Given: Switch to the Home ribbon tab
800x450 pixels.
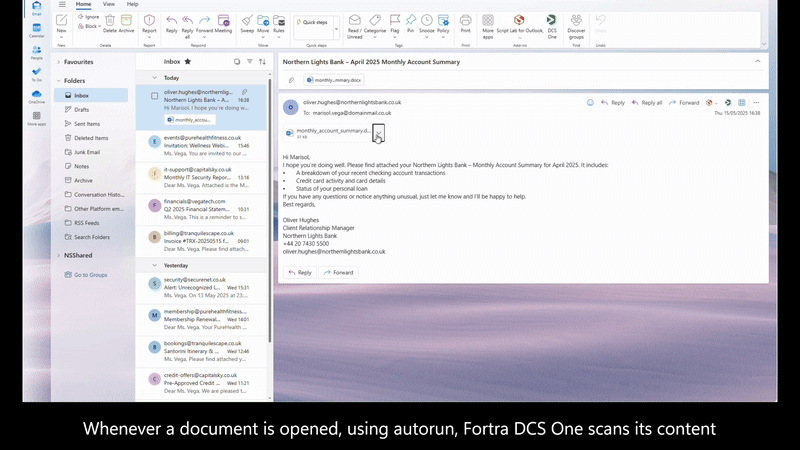Looking at the screenshot, I should coord(83,4).
